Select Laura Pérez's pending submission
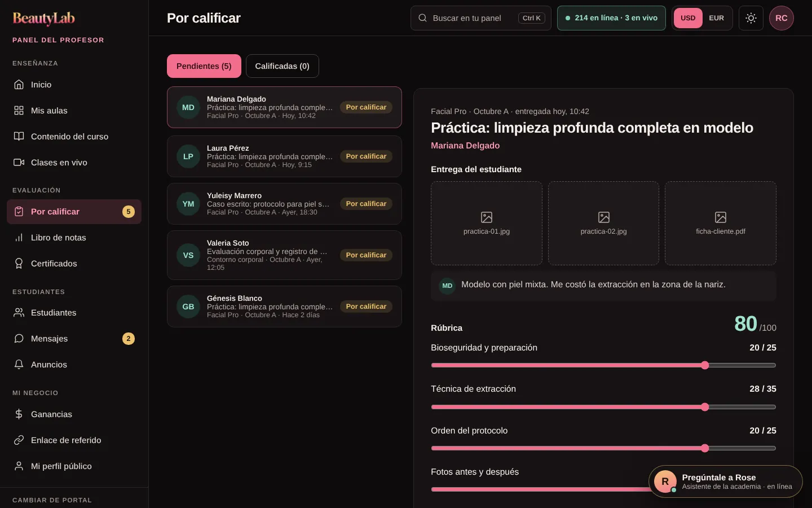The height and width of the screenshot is (508, 812). pos(284,156)
